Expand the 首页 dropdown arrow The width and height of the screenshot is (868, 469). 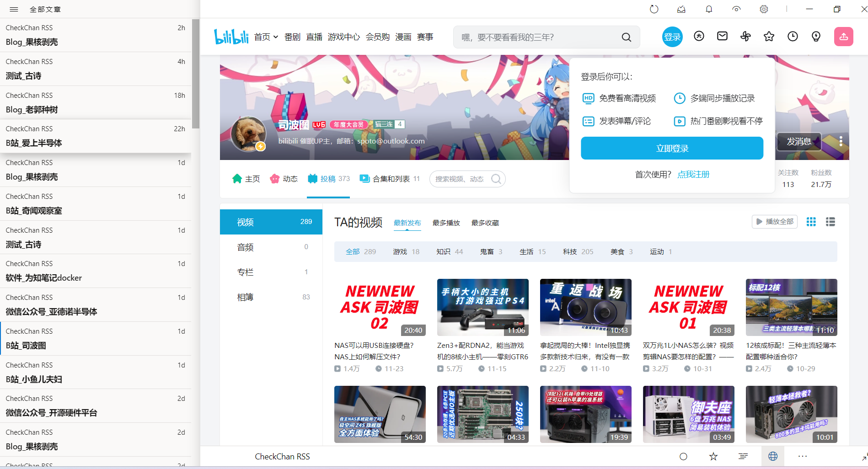tap(276, 37)
